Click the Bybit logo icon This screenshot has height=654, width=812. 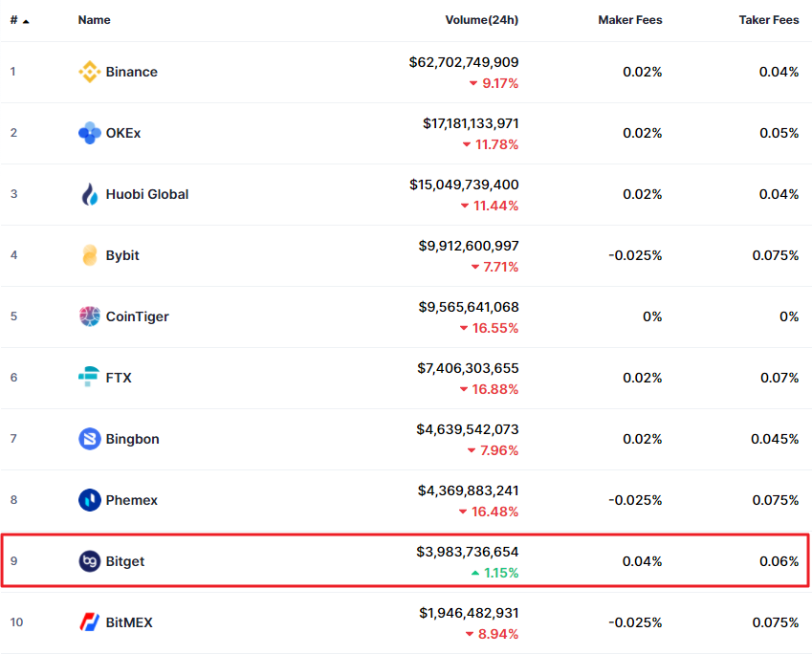(90, 255)
